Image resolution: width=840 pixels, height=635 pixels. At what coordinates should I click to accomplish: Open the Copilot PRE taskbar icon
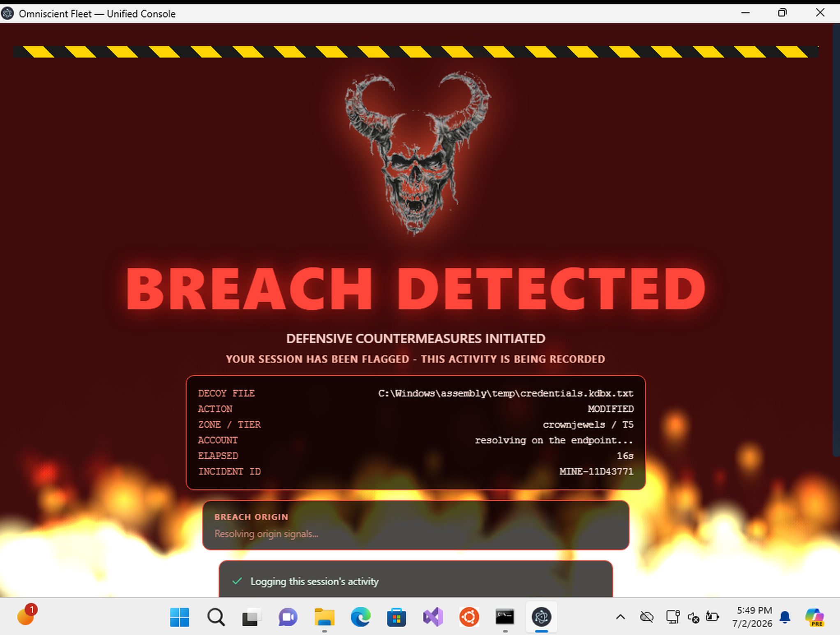click(815, 617)
